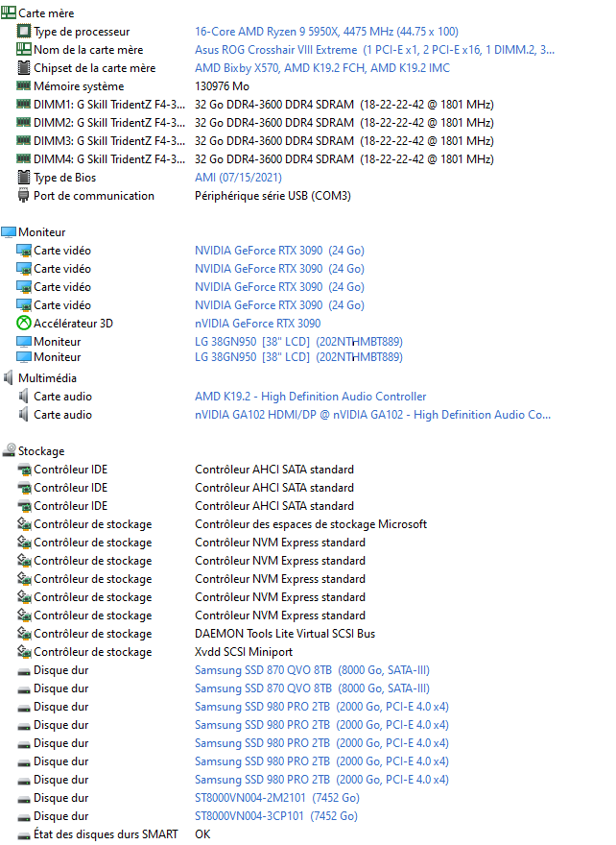Select the 'Accélérateur 3D' label
616x845 pixels.
point(73,324)
